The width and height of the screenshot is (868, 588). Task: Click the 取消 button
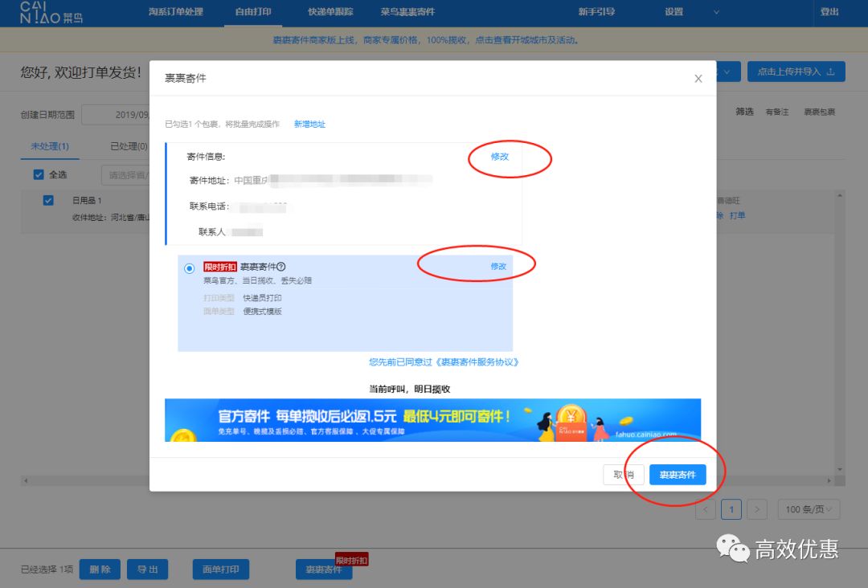pyautogui.click(x=624, y=475)
